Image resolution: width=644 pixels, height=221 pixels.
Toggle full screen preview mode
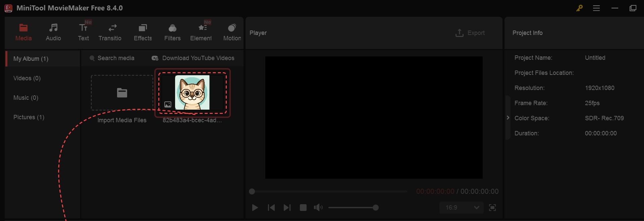[x=492, y=208]
